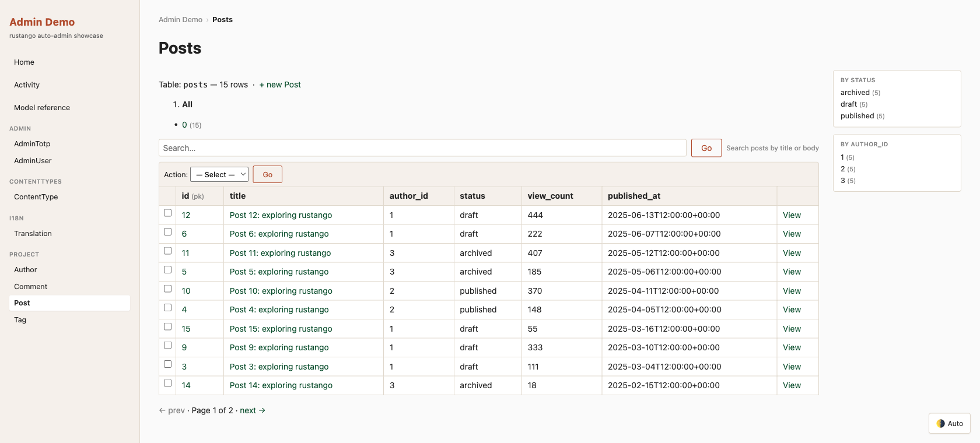View the Post 12 row
Screen dimensions: 980x443
[x=792, y=215]
